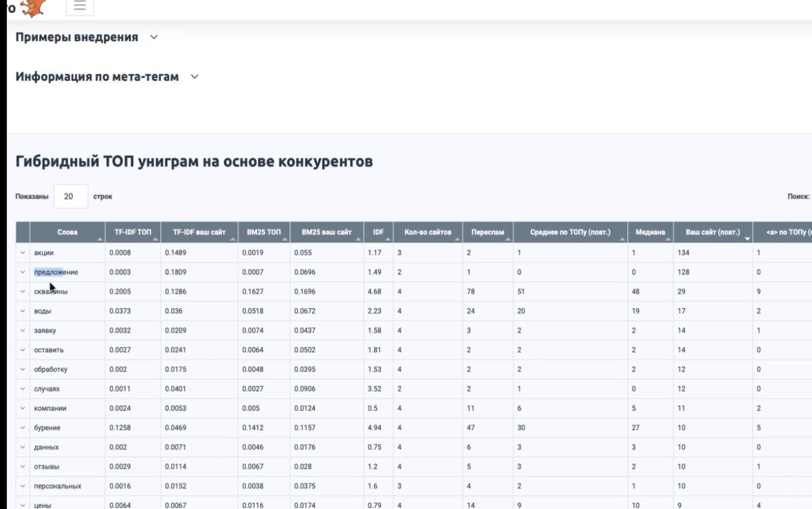Open the hamburger menu at top
The height and width of the screenshot is (509, 812).
tap(80, 6)
